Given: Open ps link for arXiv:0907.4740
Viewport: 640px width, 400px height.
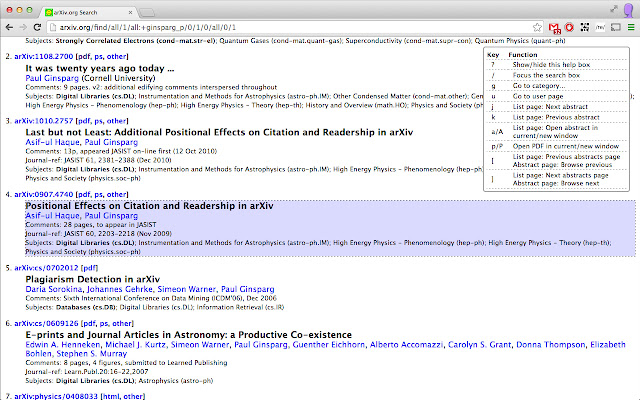Looking at the screenshot, I should coord(98,194).
